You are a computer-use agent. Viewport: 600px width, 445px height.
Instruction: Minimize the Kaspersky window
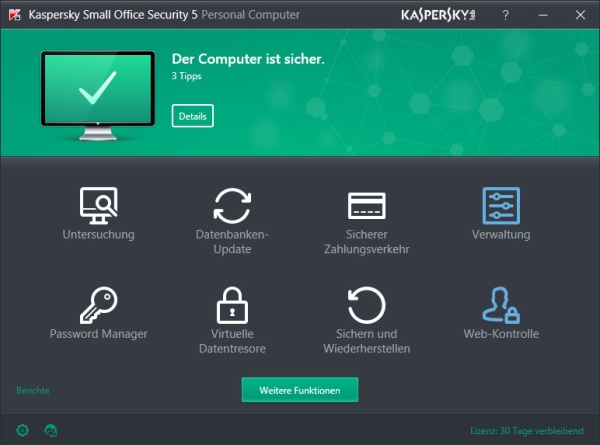click(x=543, y=15)
